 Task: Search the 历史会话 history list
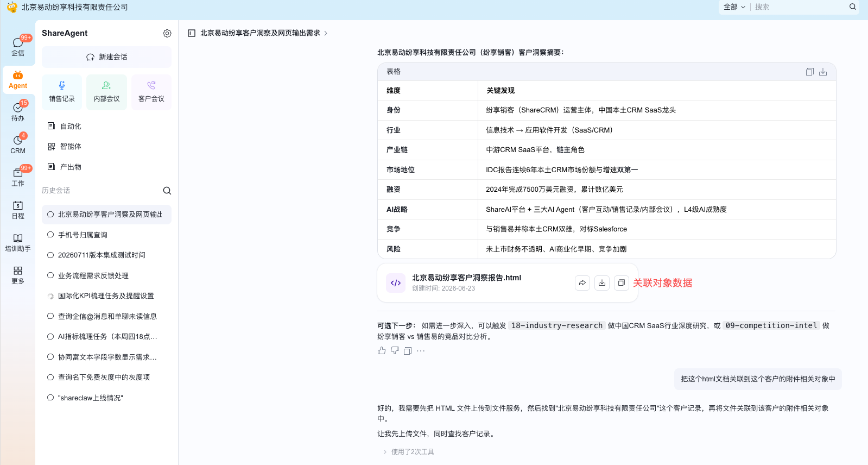pyautogui.click(x=167, y=191)
